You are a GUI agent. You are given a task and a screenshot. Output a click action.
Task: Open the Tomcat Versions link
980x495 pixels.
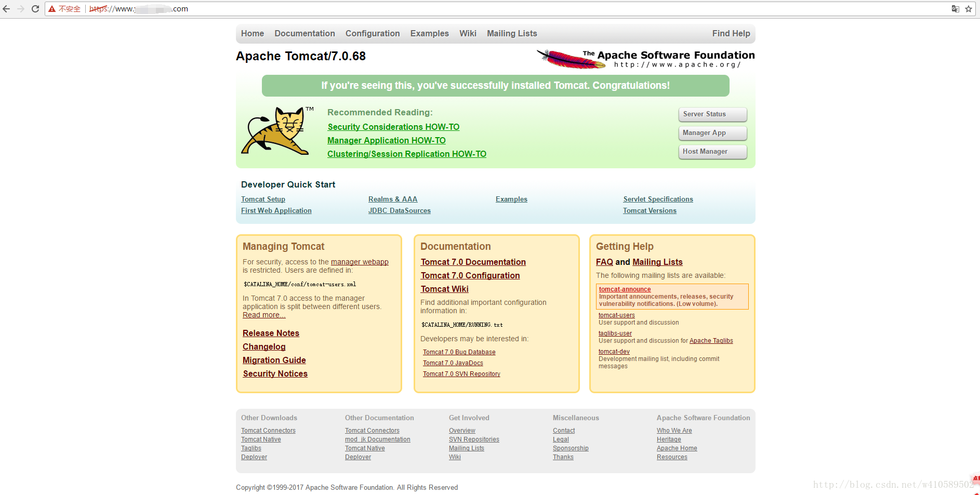coord(650,210)
